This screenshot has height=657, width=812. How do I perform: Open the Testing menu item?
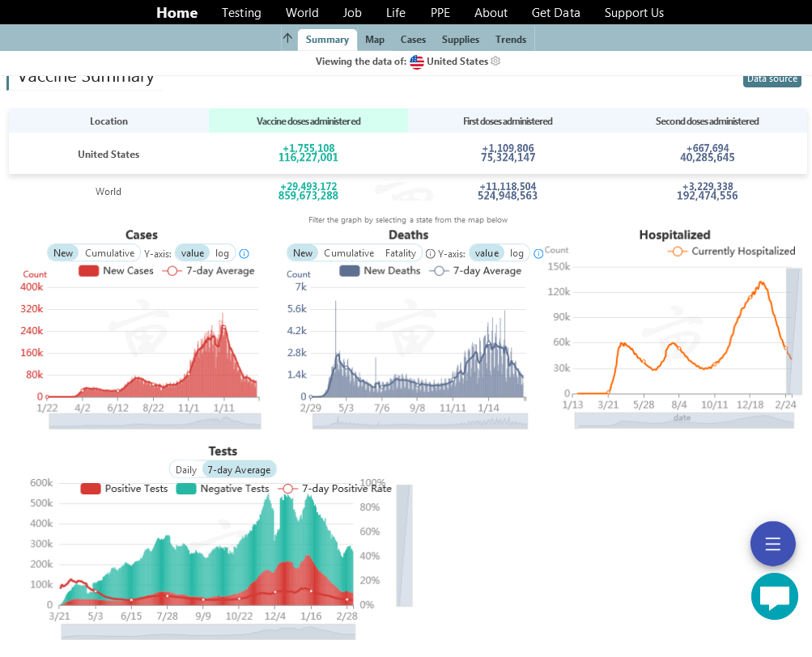[241, 13]
